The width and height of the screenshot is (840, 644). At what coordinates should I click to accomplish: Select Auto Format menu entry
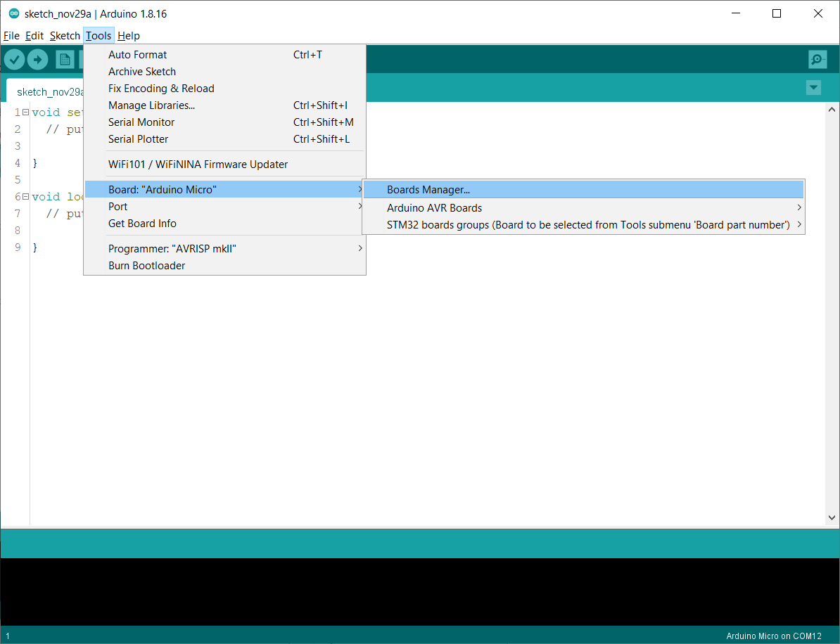pyautogui.click(x=224, y=55)
